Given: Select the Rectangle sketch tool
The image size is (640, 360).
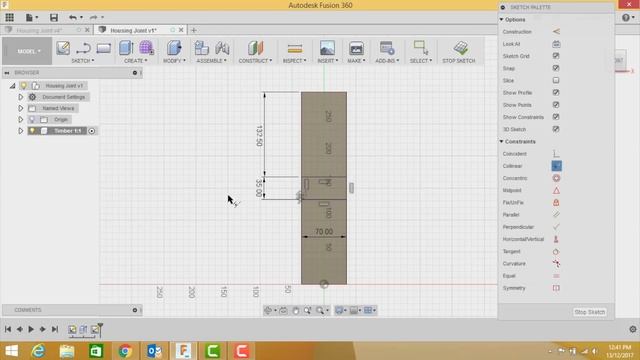Looking at the screenshot, I should (104, 48).
